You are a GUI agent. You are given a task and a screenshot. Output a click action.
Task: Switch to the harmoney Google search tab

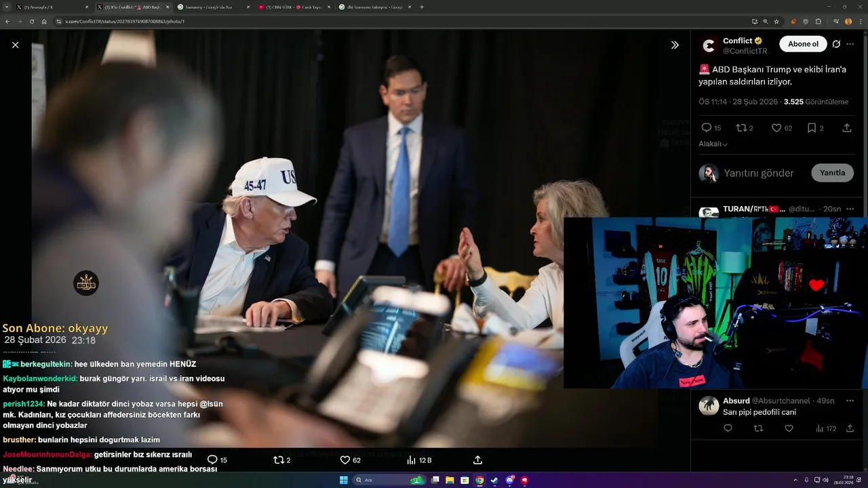click(212, 7)
